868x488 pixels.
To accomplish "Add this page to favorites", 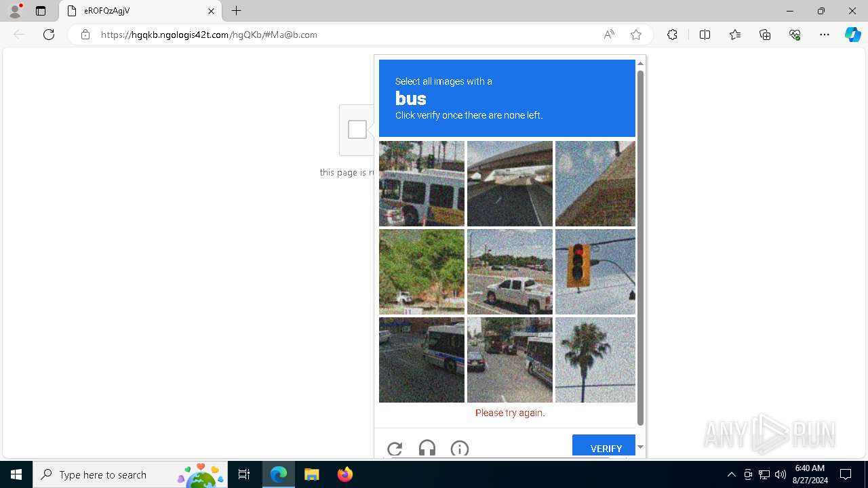I will click(x=636, y=35).
